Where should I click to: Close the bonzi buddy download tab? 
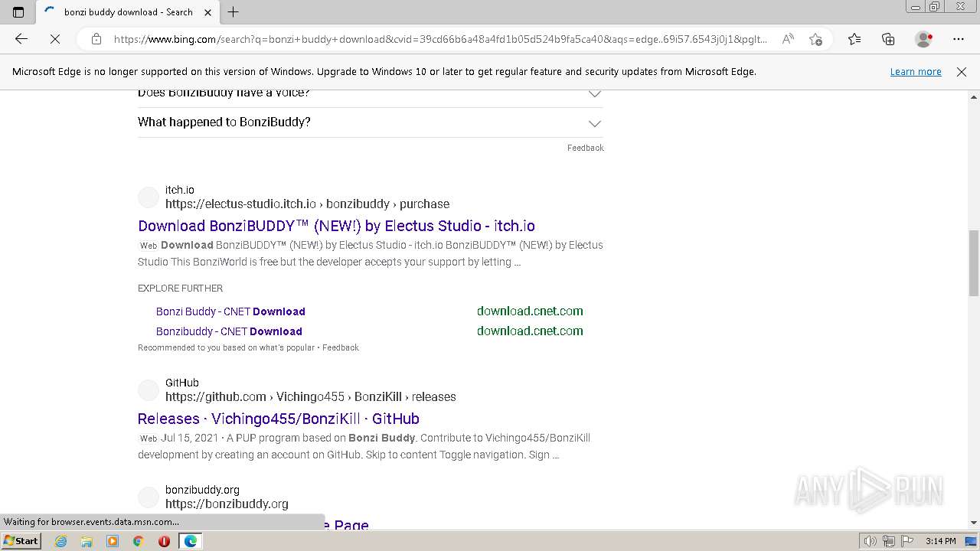(x=207, y=12)
